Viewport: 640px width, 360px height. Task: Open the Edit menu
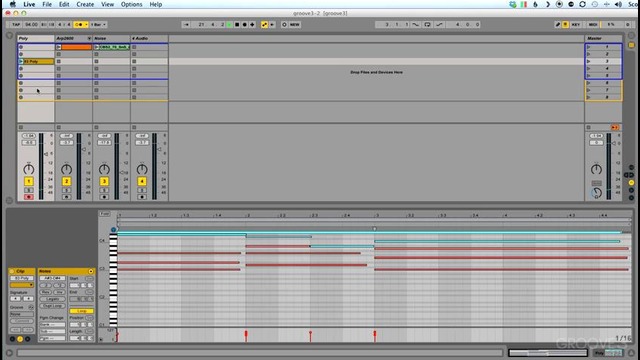(x=64, y=4)
